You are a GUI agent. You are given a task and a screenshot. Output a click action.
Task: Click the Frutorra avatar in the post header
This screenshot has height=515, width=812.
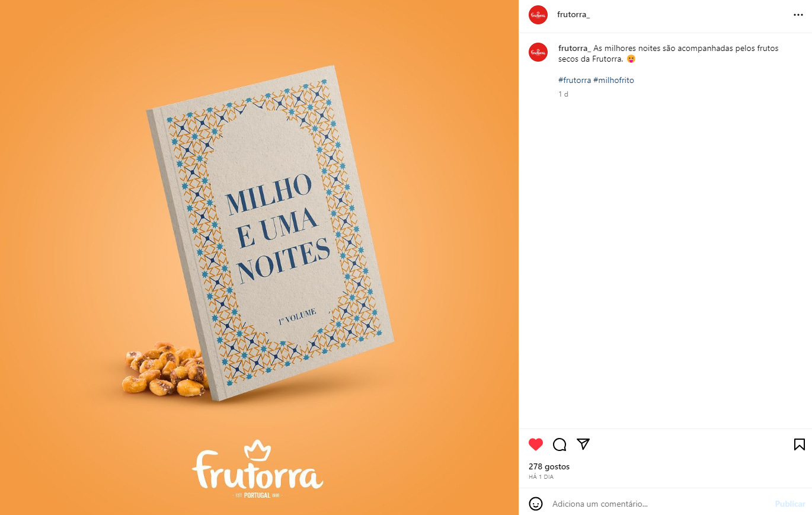(538, 15)
